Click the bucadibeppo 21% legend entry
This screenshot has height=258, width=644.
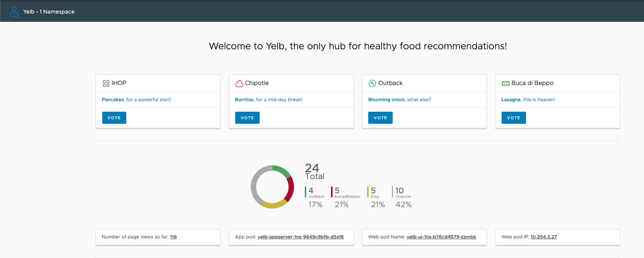(345, 197)
